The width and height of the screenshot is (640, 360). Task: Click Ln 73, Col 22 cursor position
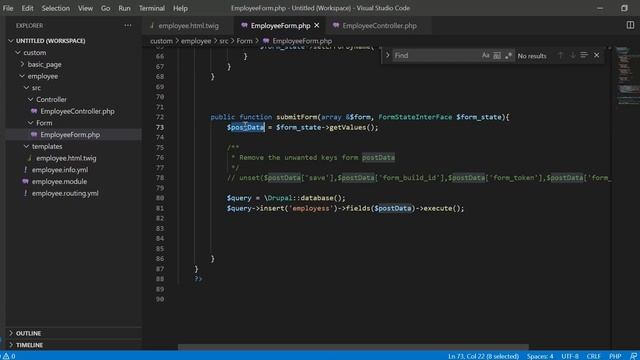pos(483,356)
